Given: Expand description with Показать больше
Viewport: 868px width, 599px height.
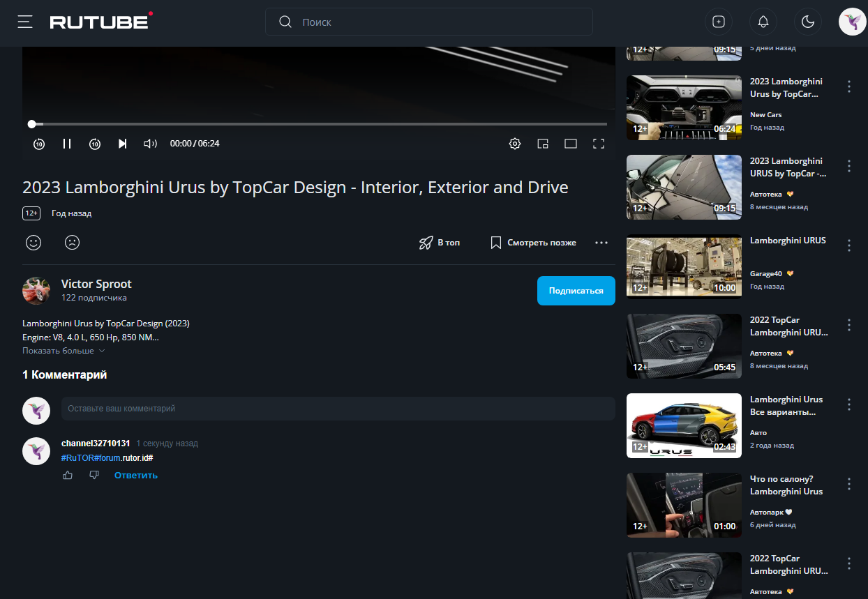Looking at the screenshot, I should pos(63,351).
